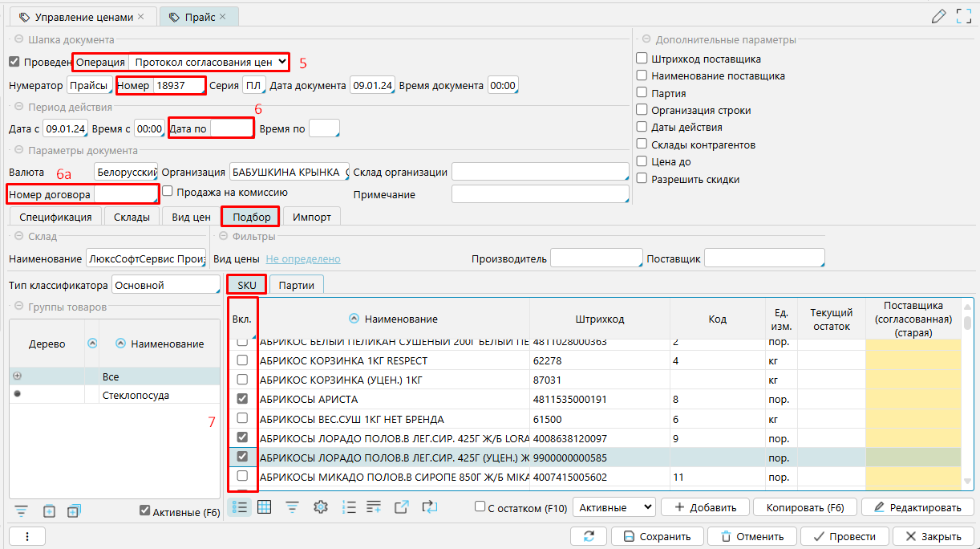Click the Не определено price type link
Image resolution: width=980 pixels, height=549 pixels.
point(303,259)
